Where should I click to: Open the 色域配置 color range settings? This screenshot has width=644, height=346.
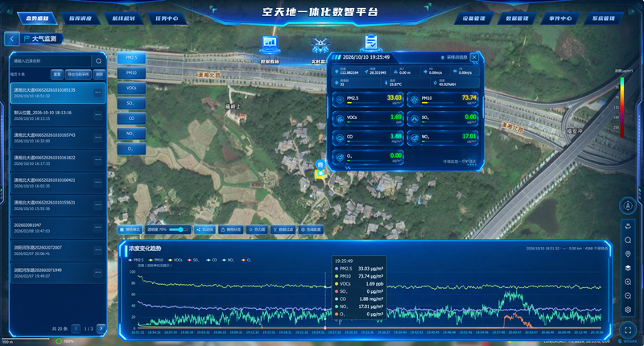311,229
